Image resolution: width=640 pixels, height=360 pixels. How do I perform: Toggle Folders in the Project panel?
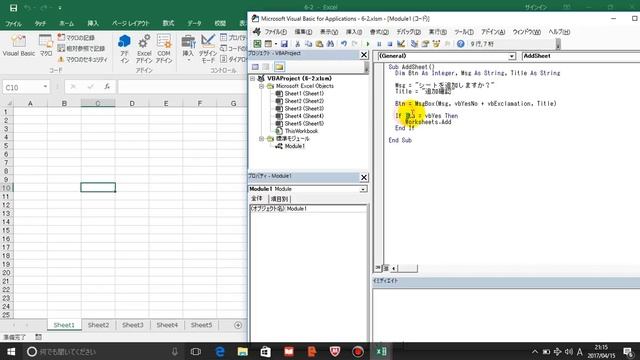point(279,67)
